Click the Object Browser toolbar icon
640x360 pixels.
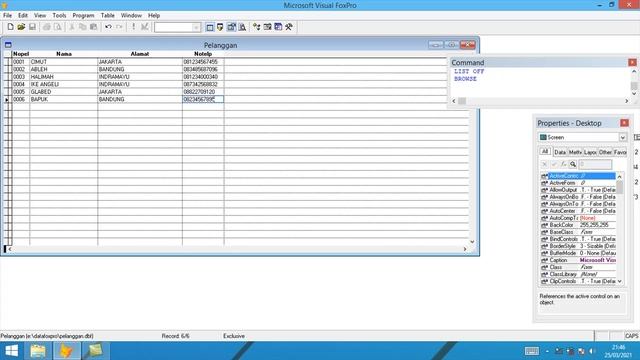tap(267, 27)
